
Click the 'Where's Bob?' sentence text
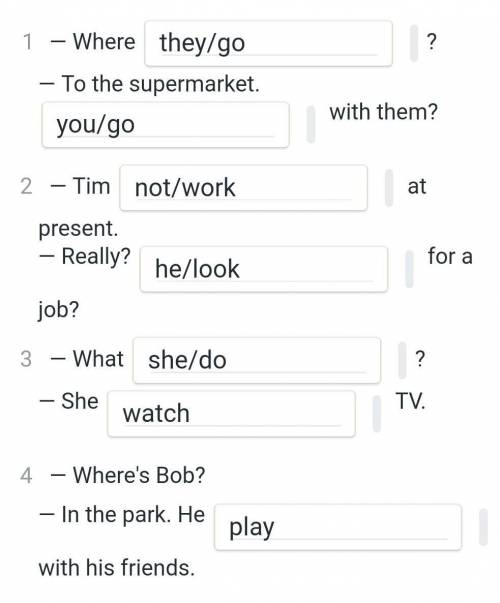tap(139, 475)
